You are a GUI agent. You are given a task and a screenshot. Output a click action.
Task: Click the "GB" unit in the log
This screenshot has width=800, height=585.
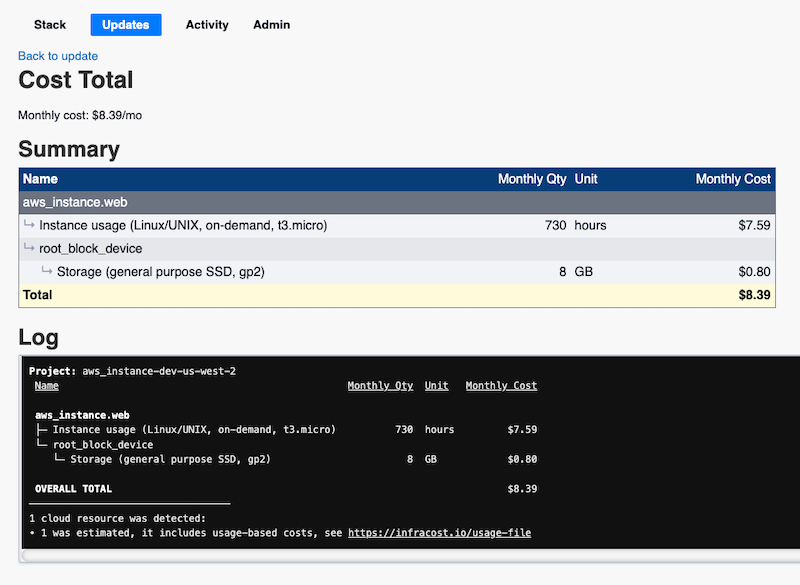(431, 460)
